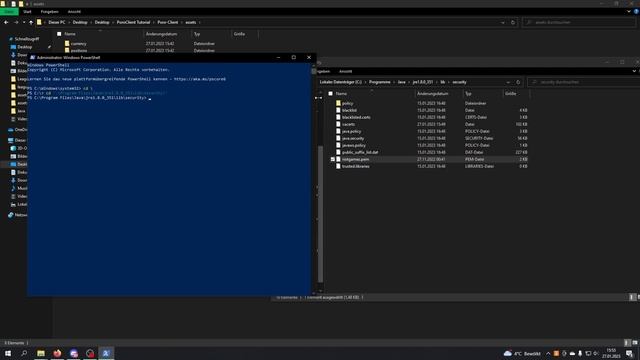
Task: Open the Freigeben tab in assets window
Action: (x=49, y=12)
